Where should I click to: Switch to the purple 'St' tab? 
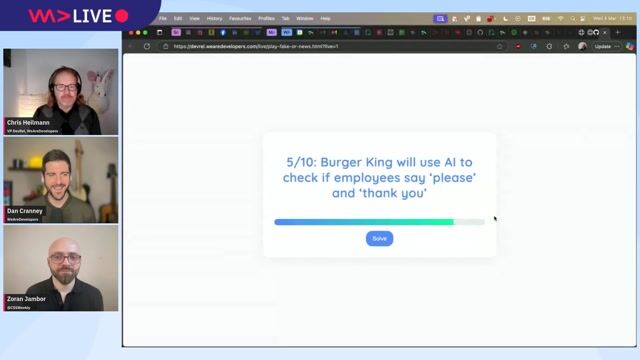pyautogui.click(x=176, y=32)
